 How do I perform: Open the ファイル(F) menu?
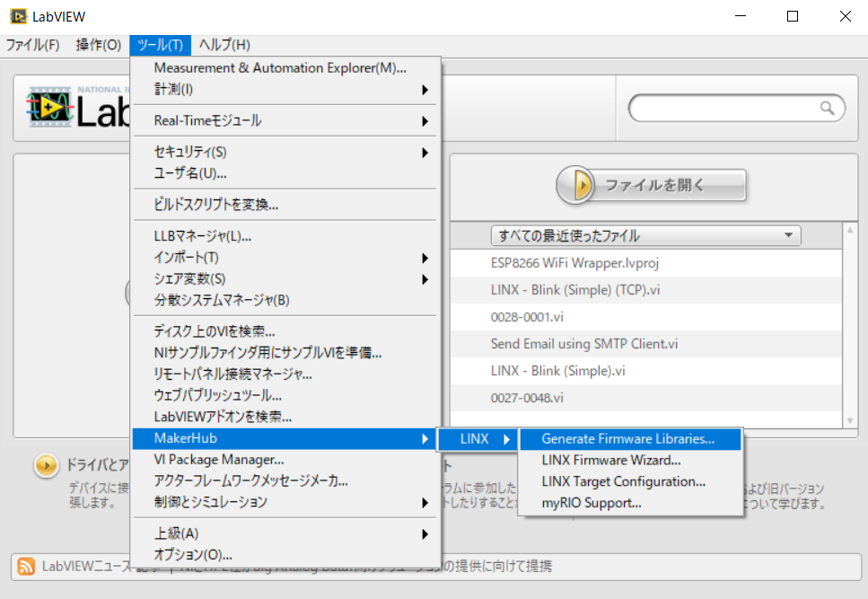tap(32, 45)
